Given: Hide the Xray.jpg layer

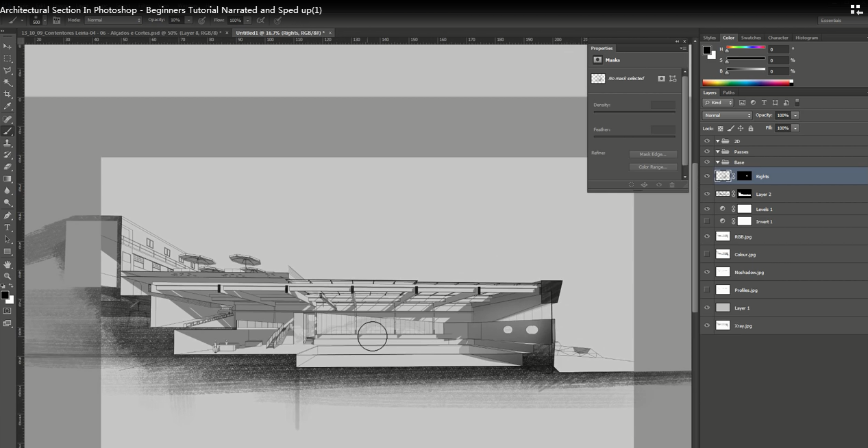Looking at the screenshot, I should click(x=707, y=325).
